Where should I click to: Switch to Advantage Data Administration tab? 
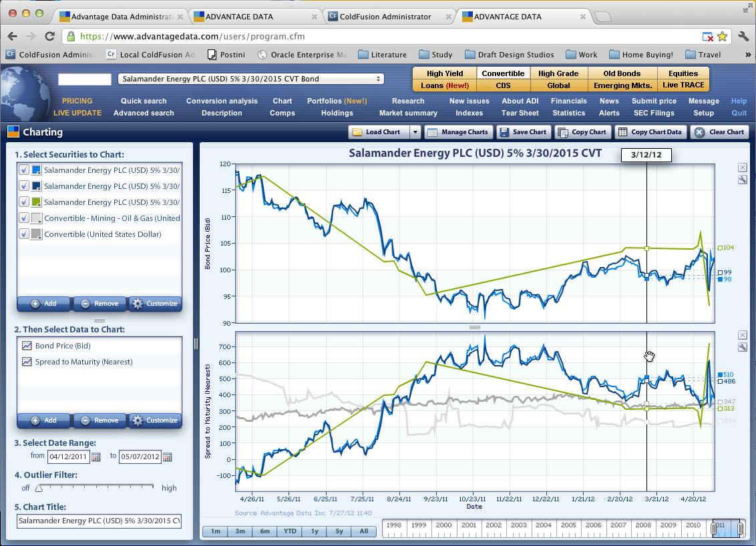coord(120,17)
